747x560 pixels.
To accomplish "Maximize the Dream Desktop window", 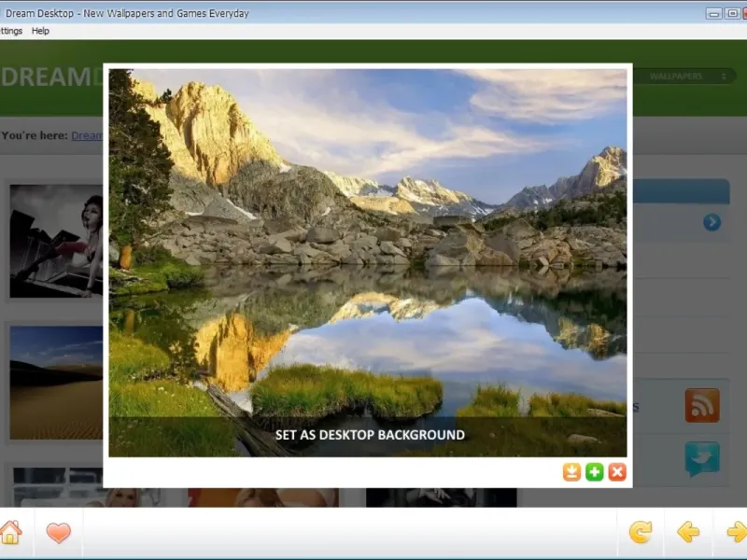I will tap(732, 13).
